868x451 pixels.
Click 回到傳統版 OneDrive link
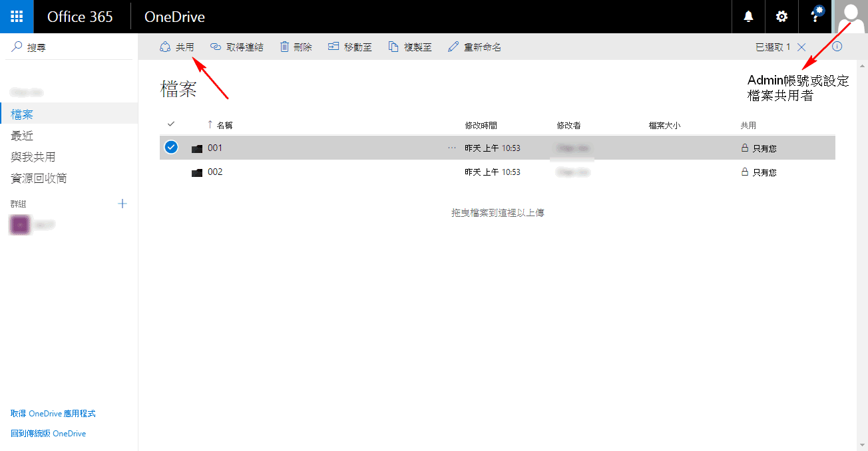pos(48,434)
